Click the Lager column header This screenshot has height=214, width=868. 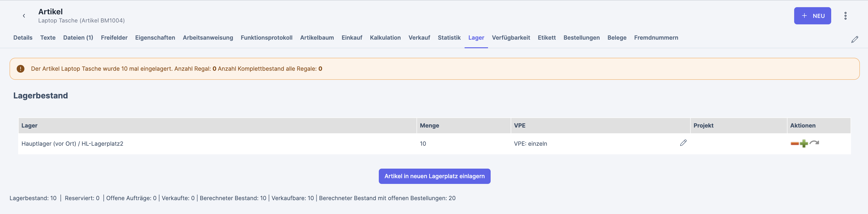[x=29, y=125]
